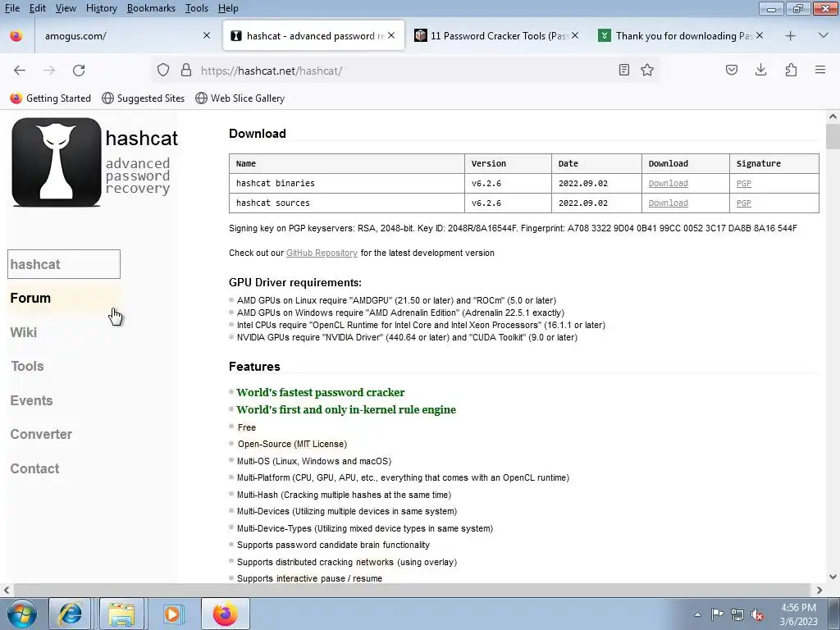The width and height of the screenshot is (840, 630).
Task: Open PGP signature for hashcat sources
Action: click(x=743, y=203)
